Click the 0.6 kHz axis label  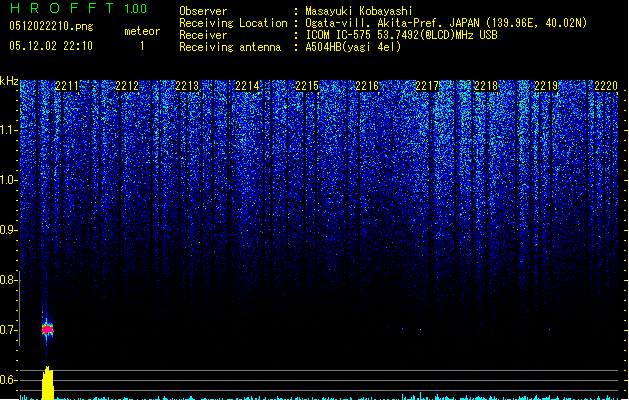click(x=8, y=380)
